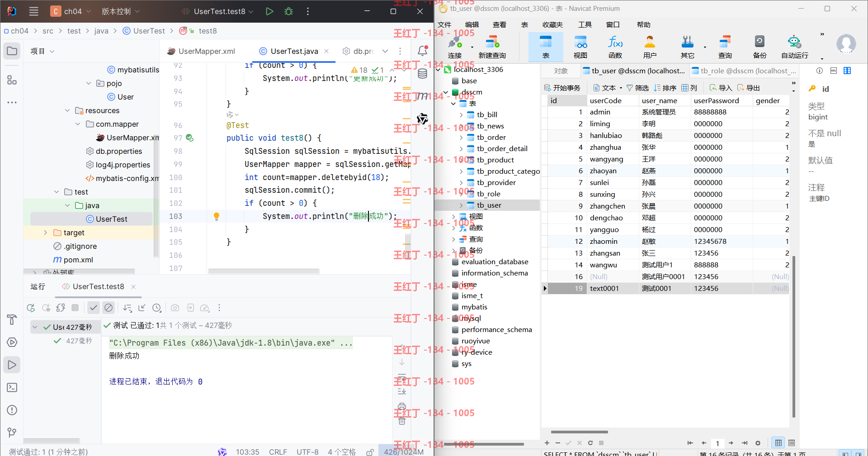
Task: Switch to the Objects tab in Navicat
Action: tap(561, 71)
